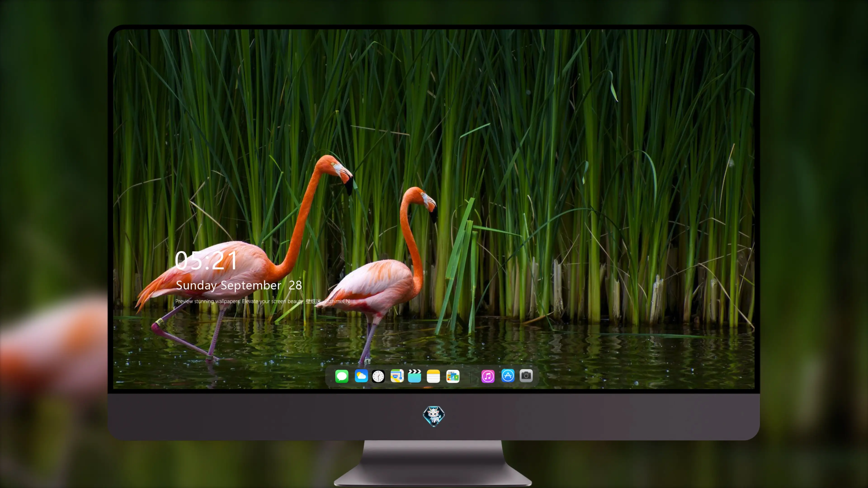Click the dragon logo on monitor chin
Viewport: 868px width, 488px height.
tap(434, 416)
